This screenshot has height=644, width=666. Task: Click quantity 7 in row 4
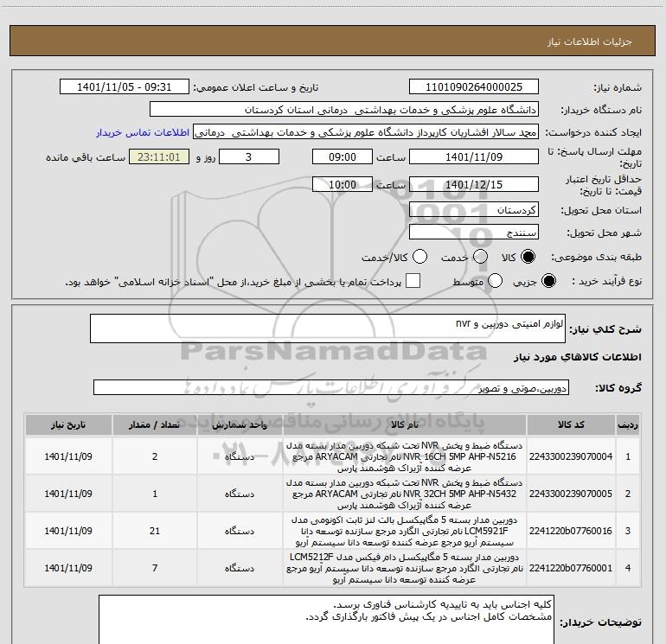155,568
